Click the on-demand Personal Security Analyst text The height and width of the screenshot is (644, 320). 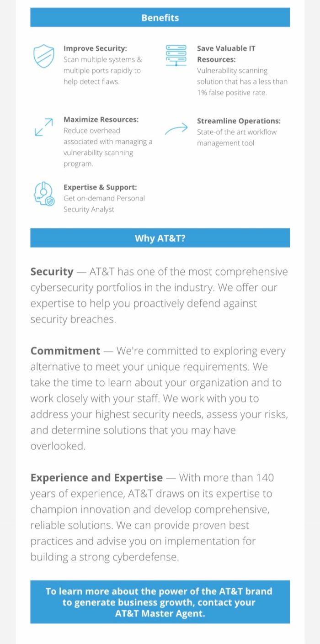pos(104,204)
